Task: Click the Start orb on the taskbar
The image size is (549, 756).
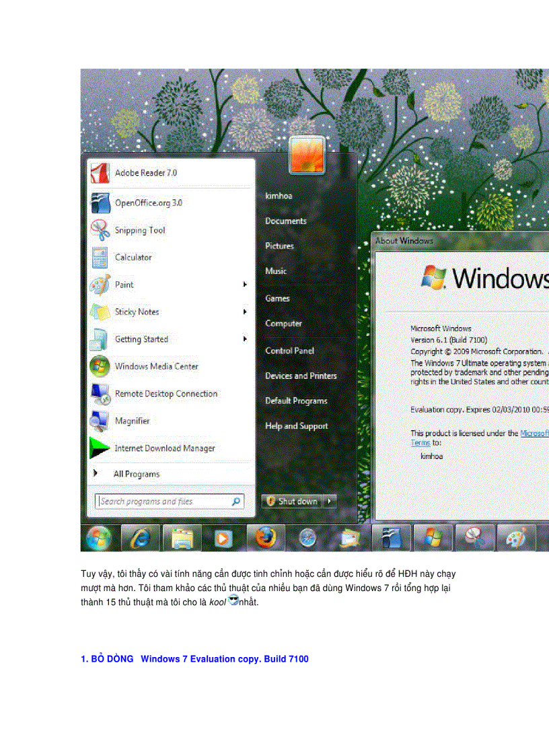Action: [99, 537]
